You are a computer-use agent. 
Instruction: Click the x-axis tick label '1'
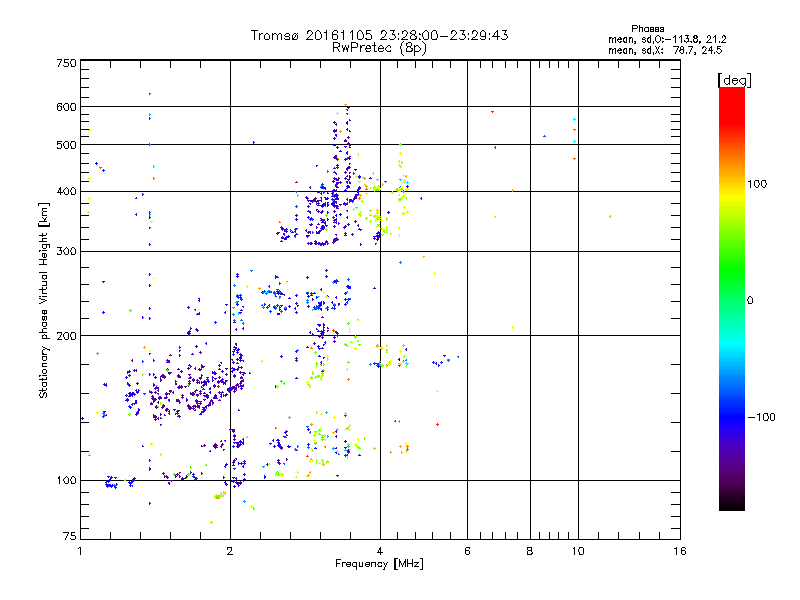[81, 551]
